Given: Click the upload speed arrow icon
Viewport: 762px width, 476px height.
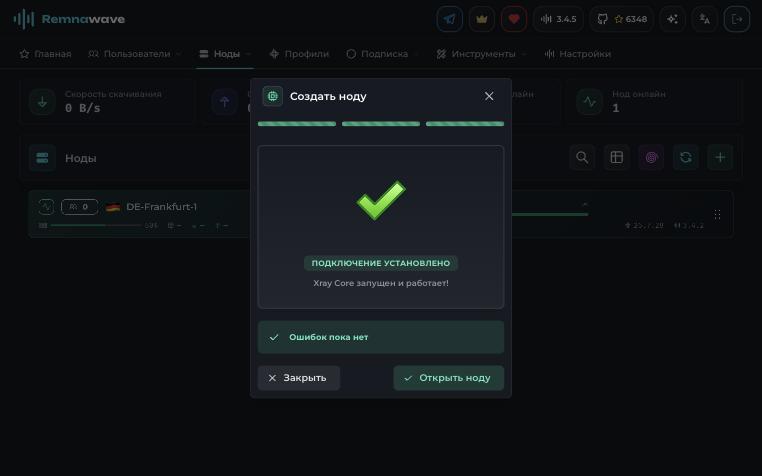Looking at the screenshot, I should pyautogui.click(x=225, y=102).
